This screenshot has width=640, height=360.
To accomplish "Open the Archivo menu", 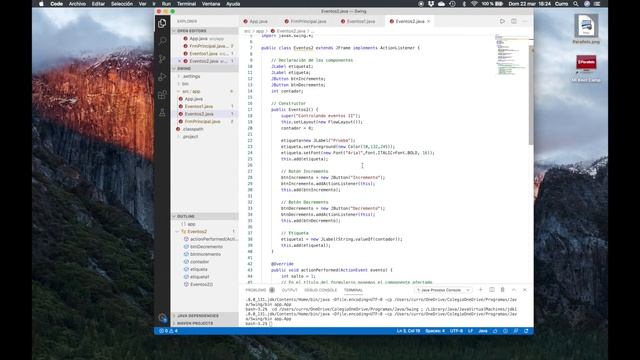I will coord(77,4).
